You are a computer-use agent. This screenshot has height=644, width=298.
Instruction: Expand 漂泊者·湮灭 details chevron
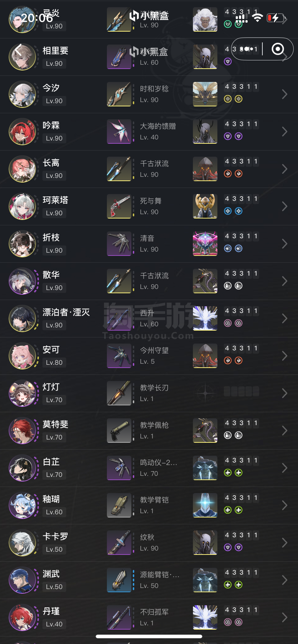coord(284,318)
